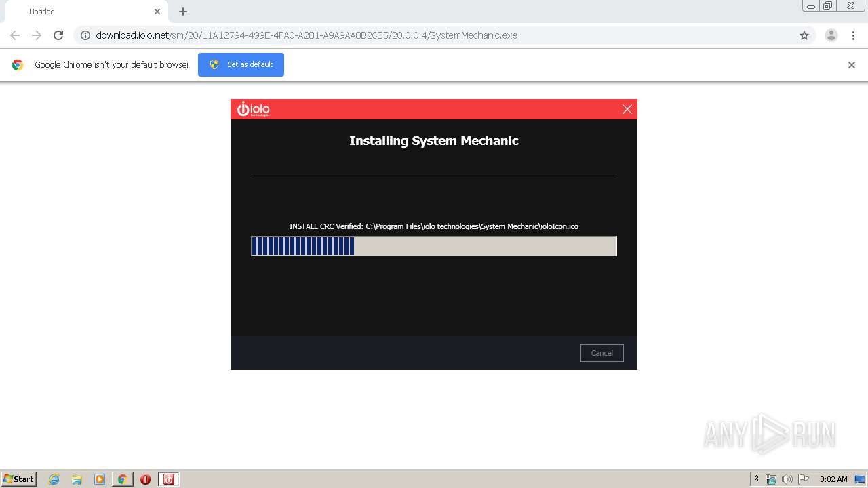Image resolution: width=868 pixels, height=488 pixels.
Task: Open Action Center flag icon
Action: tap(804, 479)
